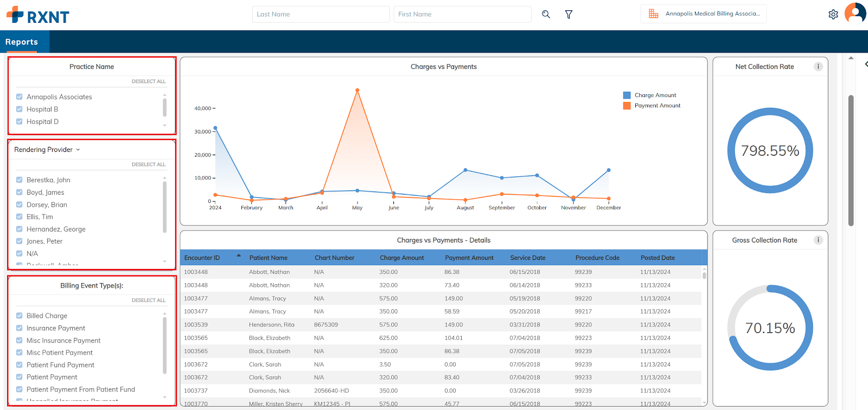Click the patient search magnifier icon
Viewport: 868px width, 410px height.
pyautogui.click(x=546, y=15)
